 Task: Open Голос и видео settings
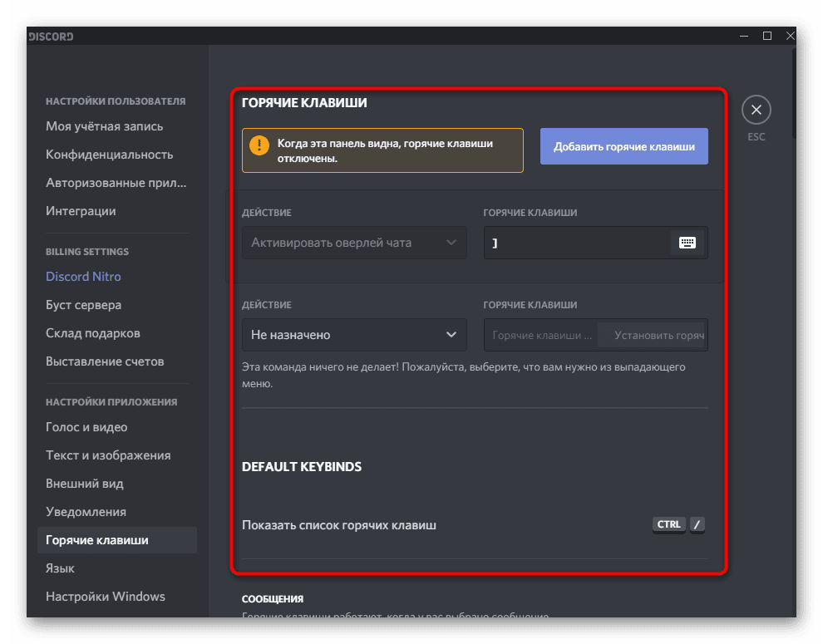pos(86,427)
